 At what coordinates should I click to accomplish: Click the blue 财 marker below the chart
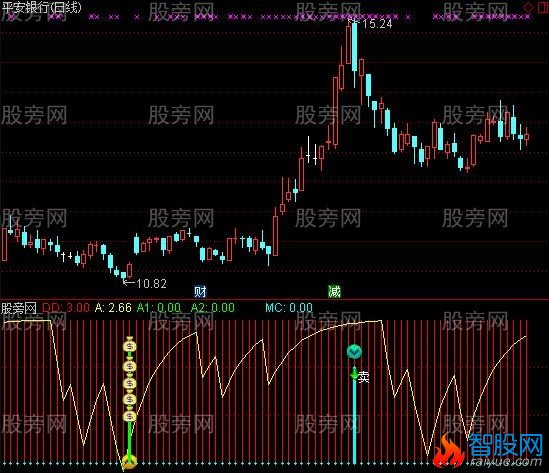pos(200,292)
